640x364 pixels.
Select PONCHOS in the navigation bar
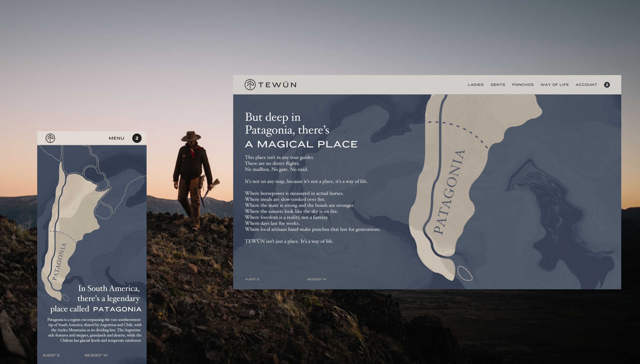coord(523,85)
